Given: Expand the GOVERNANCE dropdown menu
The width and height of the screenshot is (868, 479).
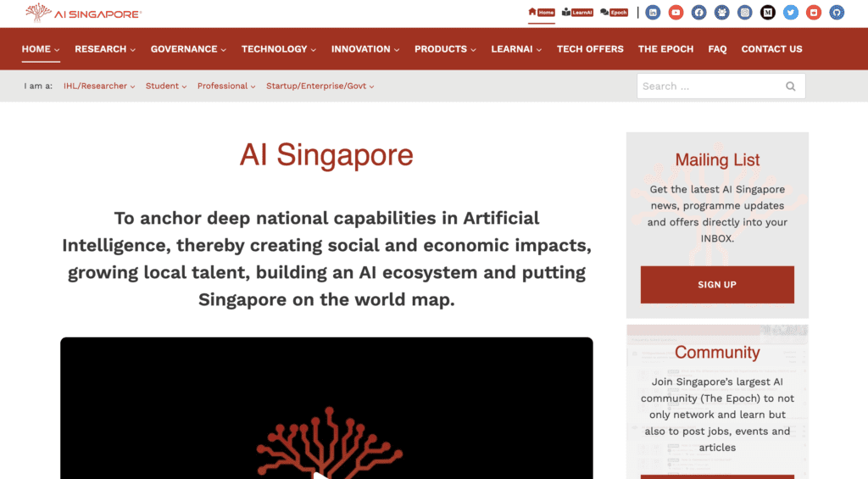Looking at the screenshot, I should (x=188, y=49).
